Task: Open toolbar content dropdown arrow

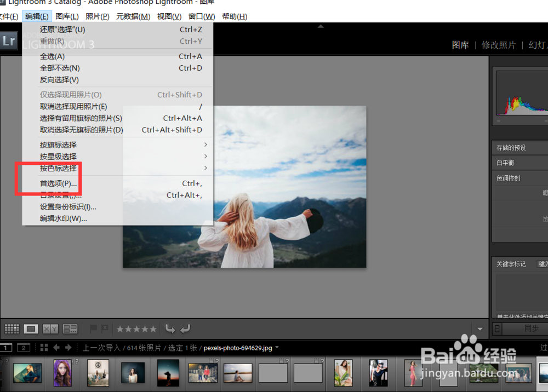Action: pos(480,329)
